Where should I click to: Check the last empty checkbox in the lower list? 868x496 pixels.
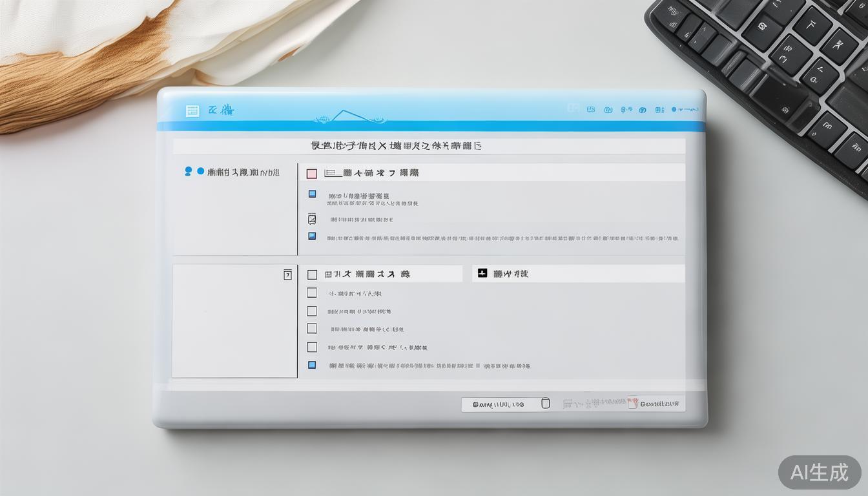click(x=312, y=347)
